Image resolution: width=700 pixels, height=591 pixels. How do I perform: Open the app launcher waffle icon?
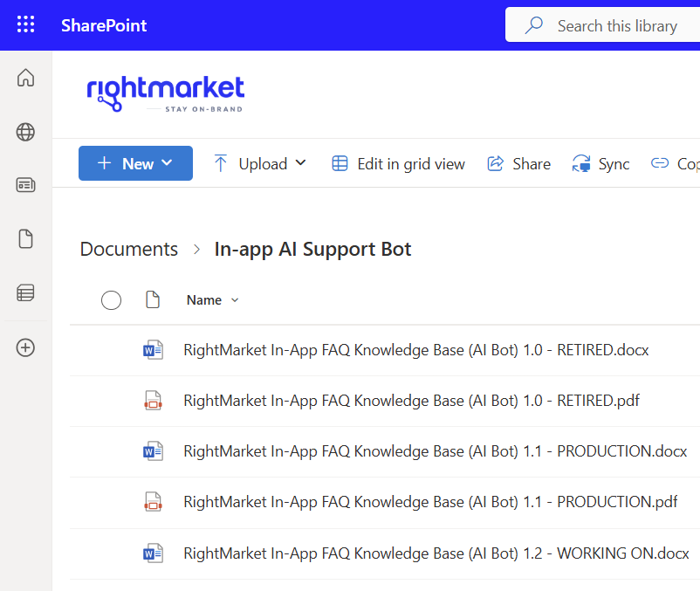pos(26,25)
